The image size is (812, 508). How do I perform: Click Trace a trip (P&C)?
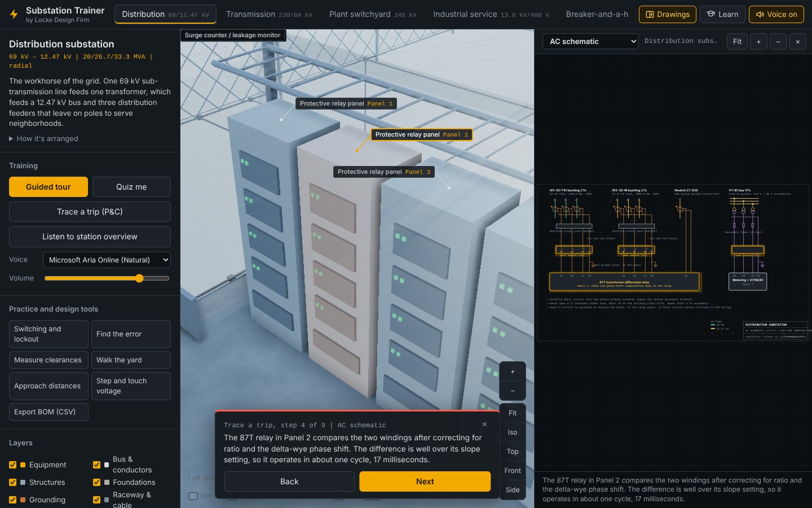[x=90, y=212]
